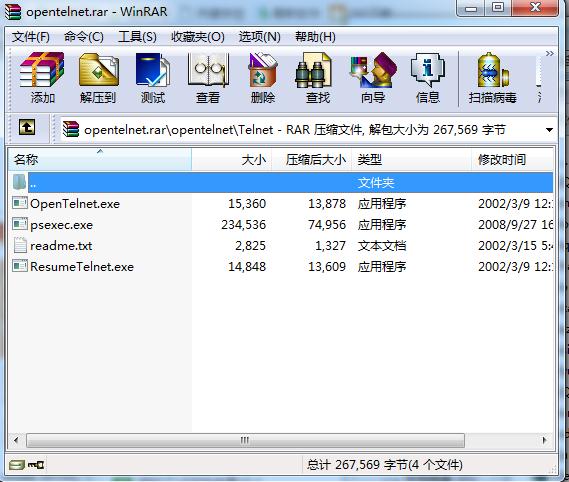Open the 工具(S) menu

point(137,37)
